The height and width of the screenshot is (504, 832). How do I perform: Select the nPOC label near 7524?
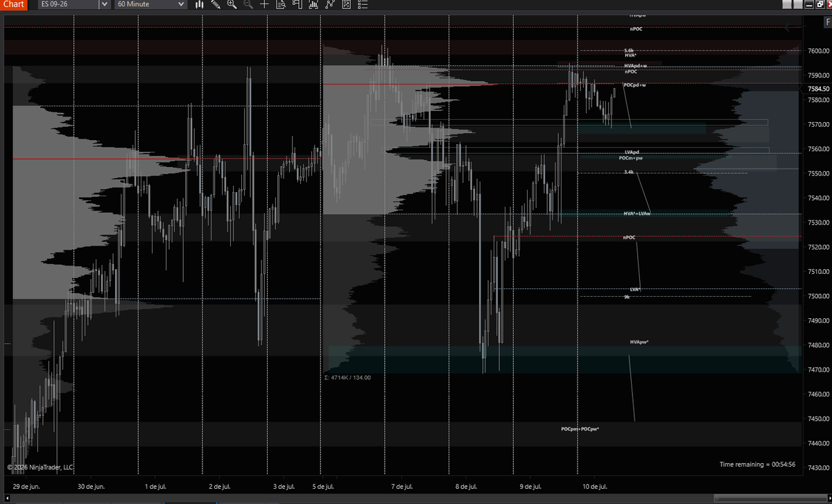pyautogui.click(x=629, y=237)
